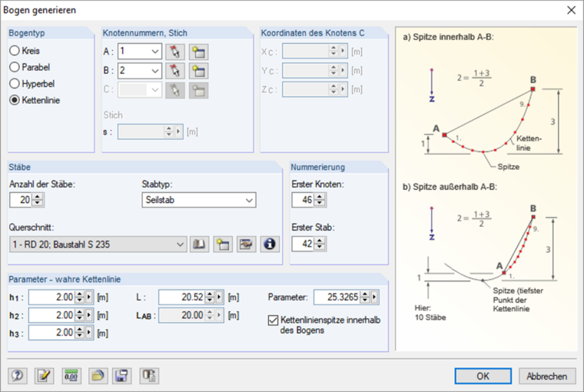
Task: Save dialog data with the floppy disk icon
Action: 121,376
